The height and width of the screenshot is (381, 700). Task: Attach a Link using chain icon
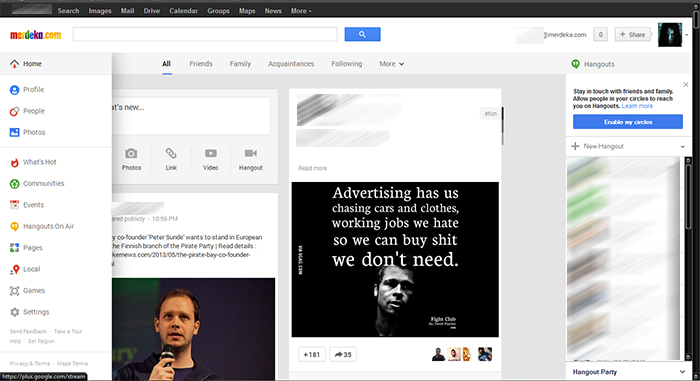[x=171, y=154]
